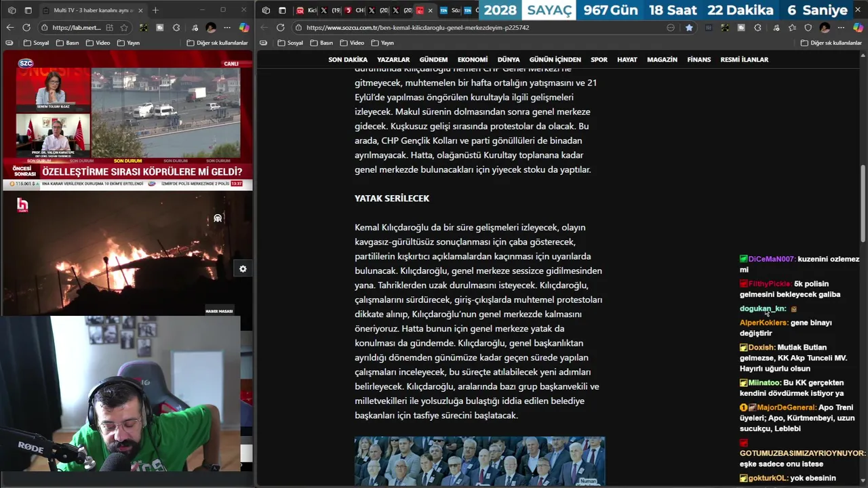Expand Diğer sık kullanılanlar folder in left window
This screenshot has width=868, height=488.
click(x=217, y=43)
